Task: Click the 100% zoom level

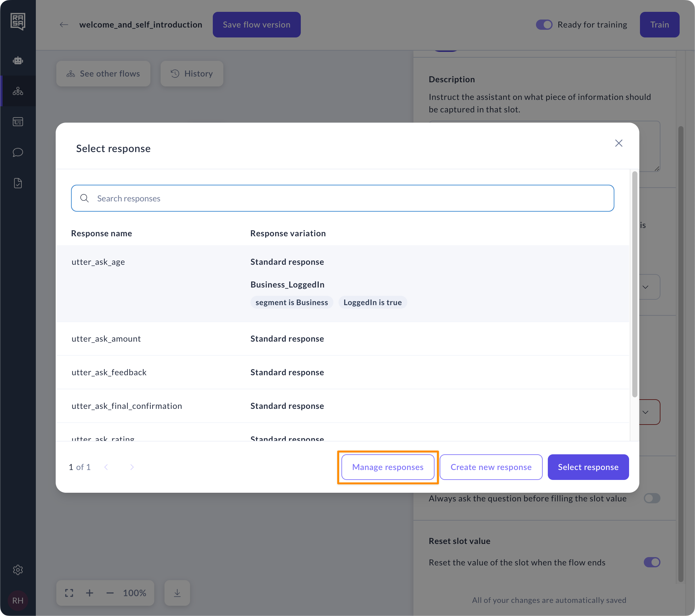Action: (135, 593)
